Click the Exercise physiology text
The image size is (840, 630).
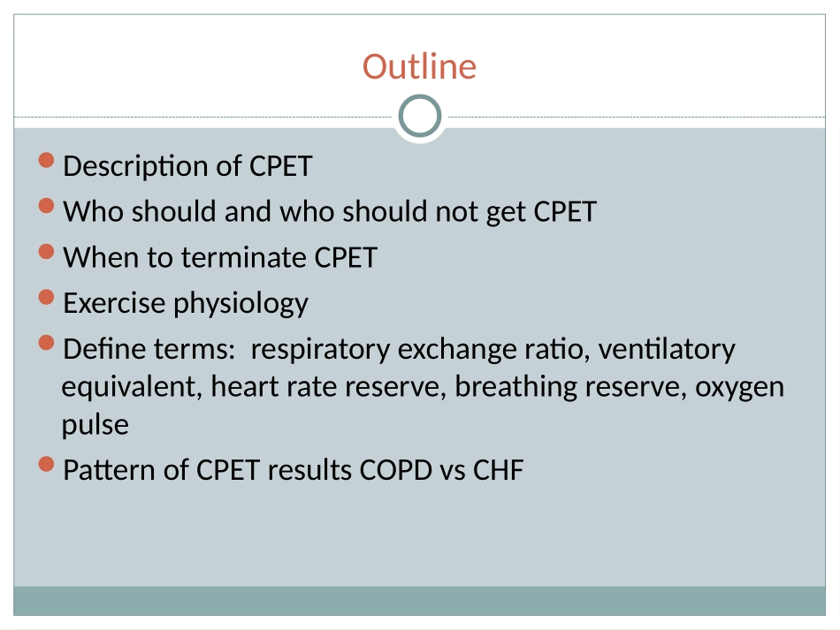point(186,304)
